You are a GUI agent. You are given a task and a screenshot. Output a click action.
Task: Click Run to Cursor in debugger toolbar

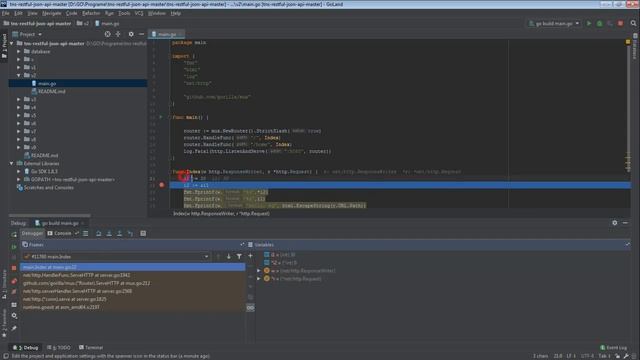(130, 233)
